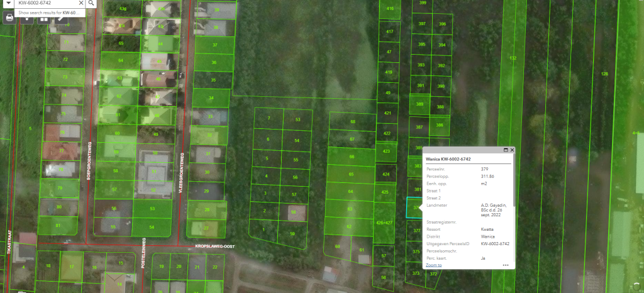Maximize the Wanica parcel popup
Image resolution: width=644 pixels, height=293 pixels.
(x=506, y=150)
